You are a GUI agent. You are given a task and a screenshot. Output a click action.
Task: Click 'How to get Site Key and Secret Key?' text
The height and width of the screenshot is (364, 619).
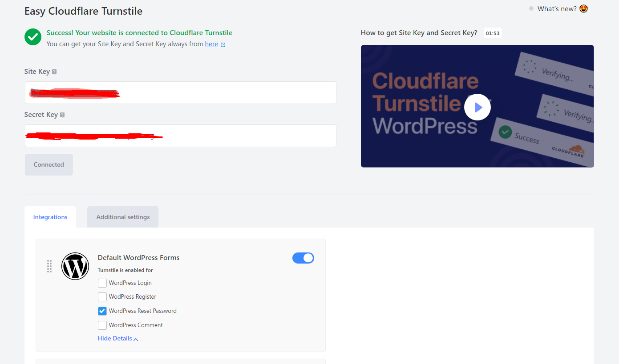click(419, 33)
